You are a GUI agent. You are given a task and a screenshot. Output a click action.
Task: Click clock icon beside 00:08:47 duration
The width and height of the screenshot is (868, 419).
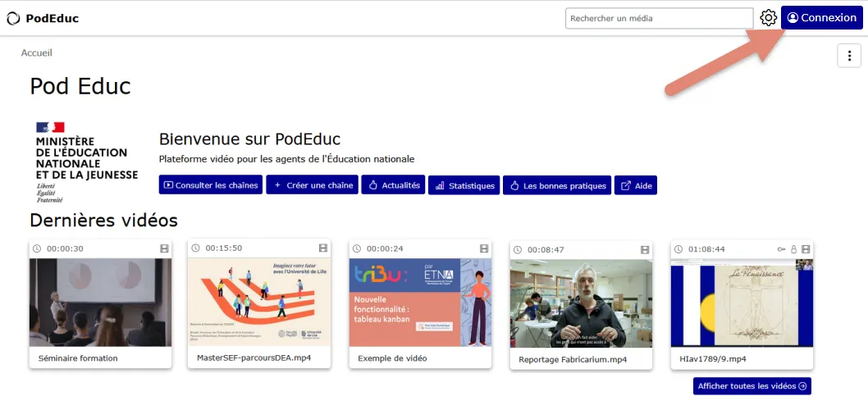tap(518, 249)
